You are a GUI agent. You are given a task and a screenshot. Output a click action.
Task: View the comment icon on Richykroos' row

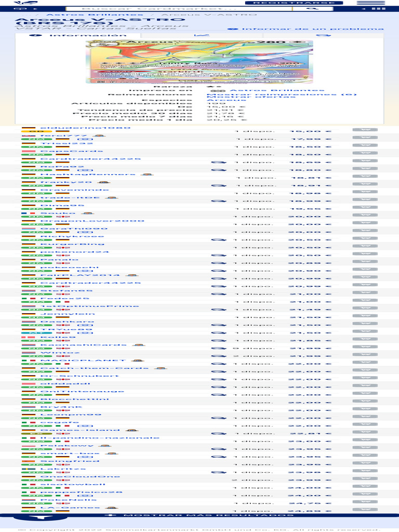tap(219, 240)
